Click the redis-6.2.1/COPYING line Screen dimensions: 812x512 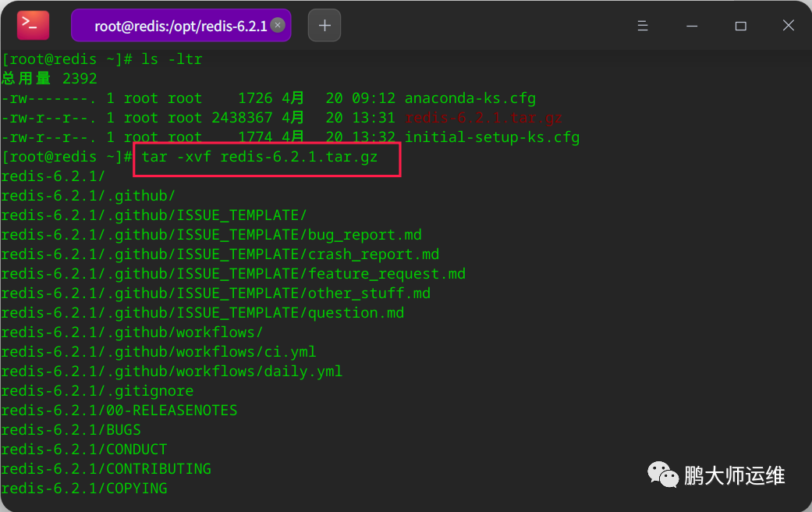[x=84, y=489]
